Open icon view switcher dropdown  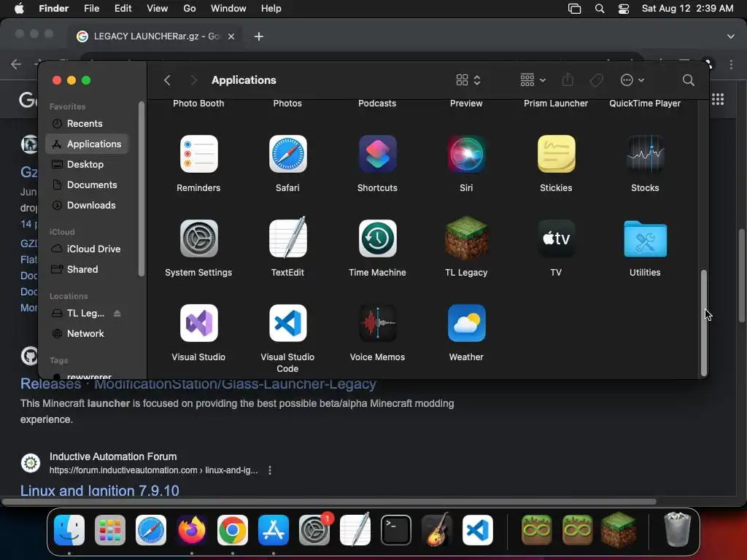click(468, 80)
